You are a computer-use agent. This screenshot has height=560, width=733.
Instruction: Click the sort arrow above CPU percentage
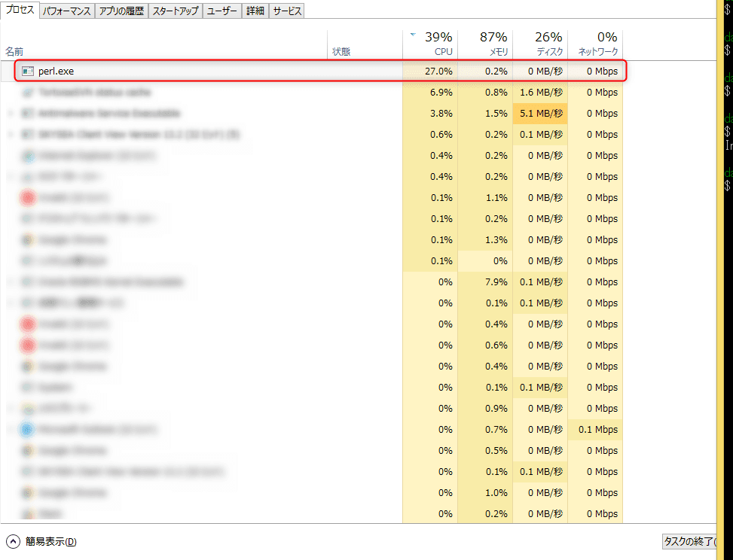click(x=412, y=35)
